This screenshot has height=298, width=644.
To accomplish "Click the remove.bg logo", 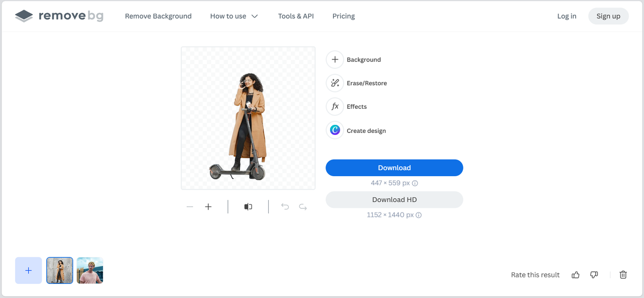I will 59,16.
